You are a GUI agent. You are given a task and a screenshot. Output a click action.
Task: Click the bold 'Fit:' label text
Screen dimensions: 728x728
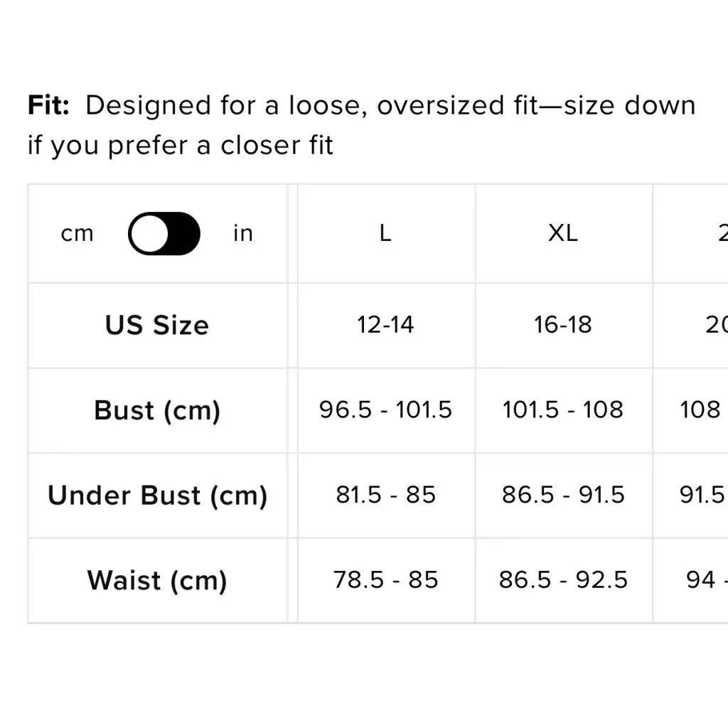click(x=49, y=105)
